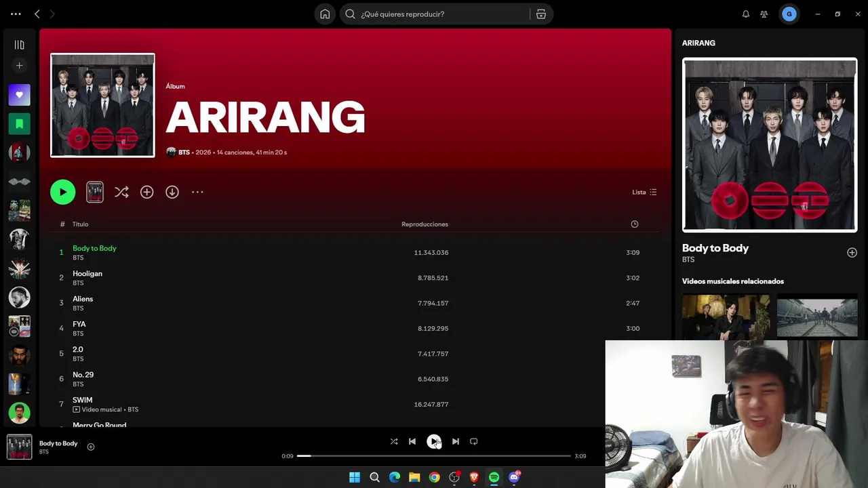Click the 'Título' column header
Image resolution: width=868 pixels, height=488 pixels.
(80, 224)
